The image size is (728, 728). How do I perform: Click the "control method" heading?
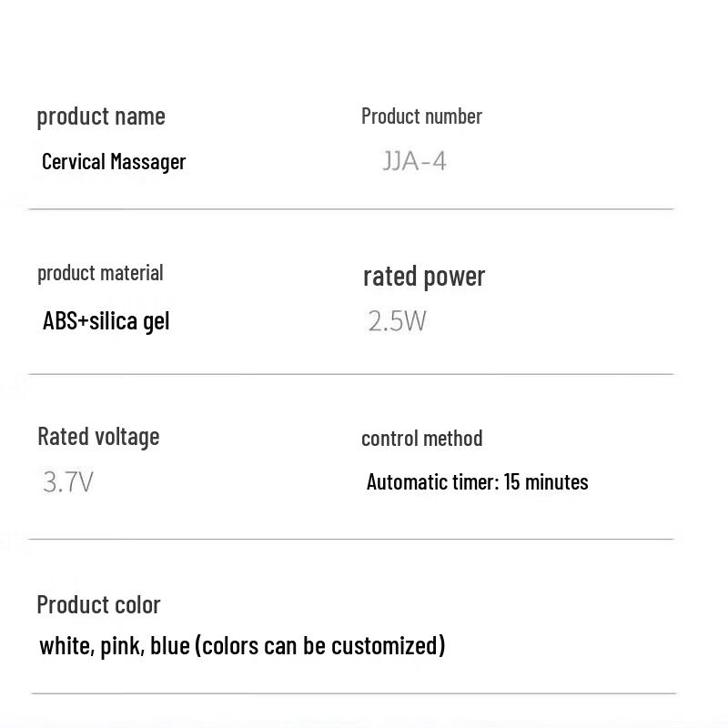(x=421, y=439)
